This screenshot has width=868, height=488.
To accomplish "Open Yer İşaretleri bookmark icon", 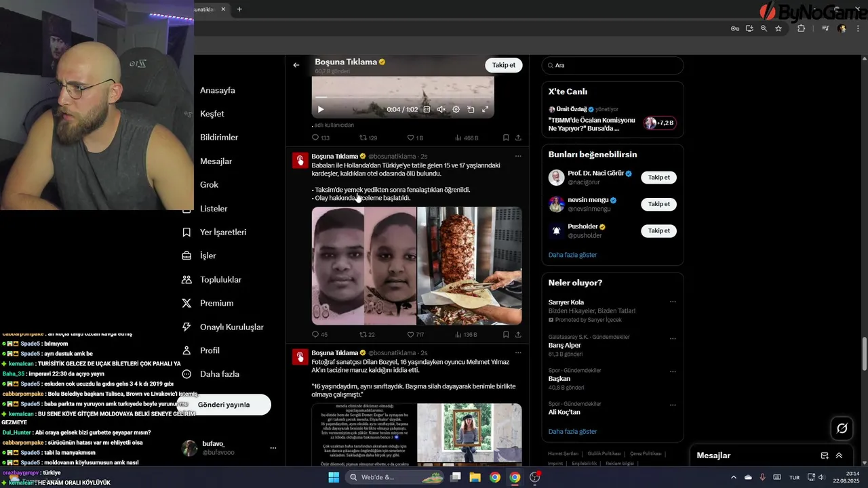I will click(186, 232).
